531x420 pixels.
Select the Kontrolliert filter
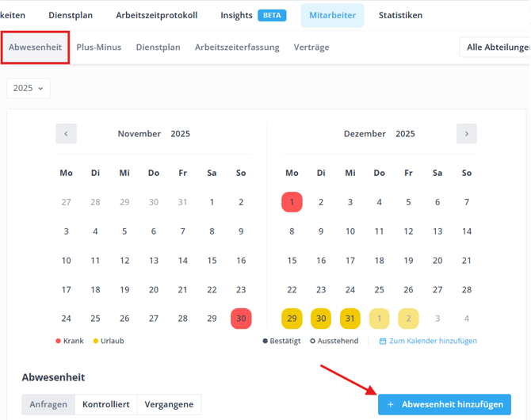106,404
